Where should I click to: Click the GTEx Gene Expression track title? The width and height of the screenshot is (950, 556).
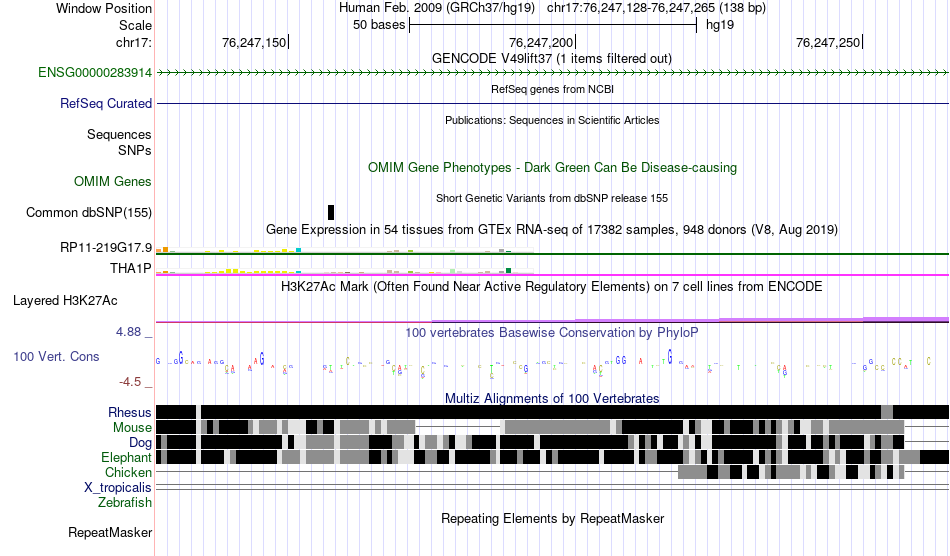click(552, 230)
